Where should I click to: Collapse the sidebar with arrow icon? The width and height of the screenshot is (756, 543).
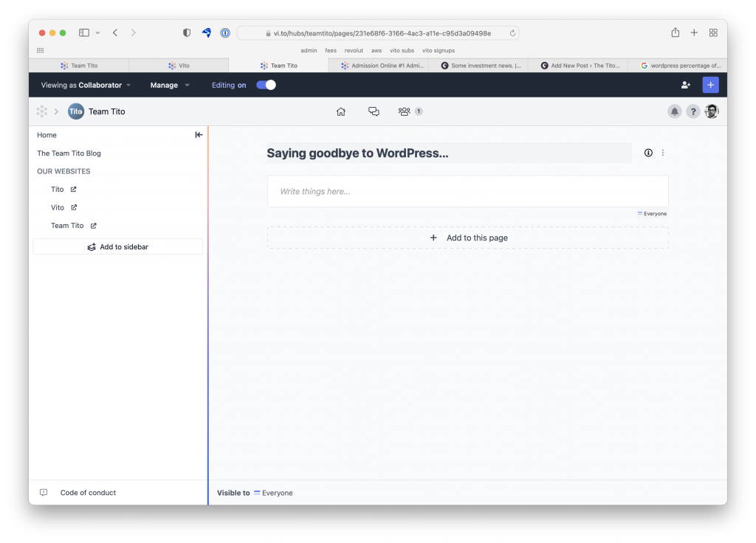pyautogui.click(x=199, y=135)
